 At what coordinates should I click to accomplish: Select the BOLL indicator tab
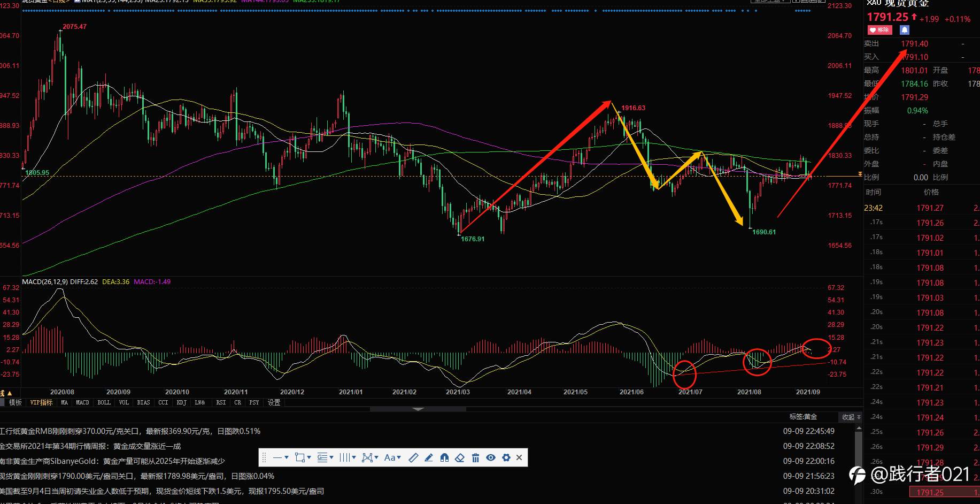pos(104,402)
